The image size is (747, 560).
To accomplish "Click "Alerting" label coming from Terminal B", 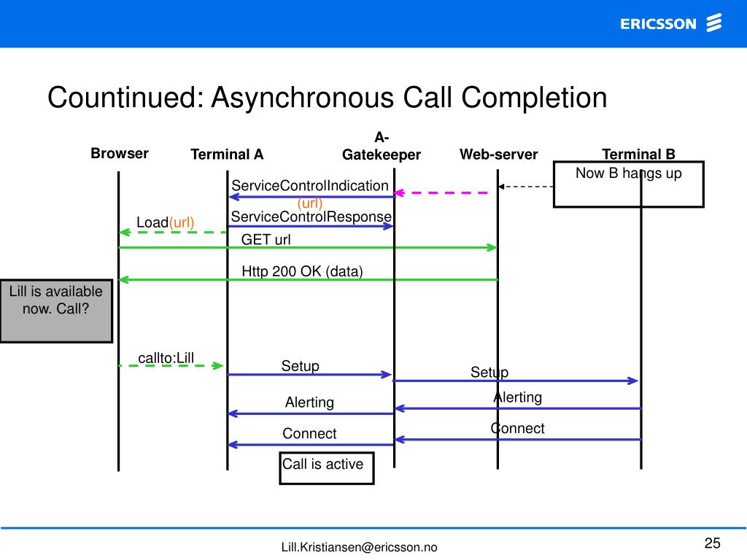I will click(x=517, y=397).
